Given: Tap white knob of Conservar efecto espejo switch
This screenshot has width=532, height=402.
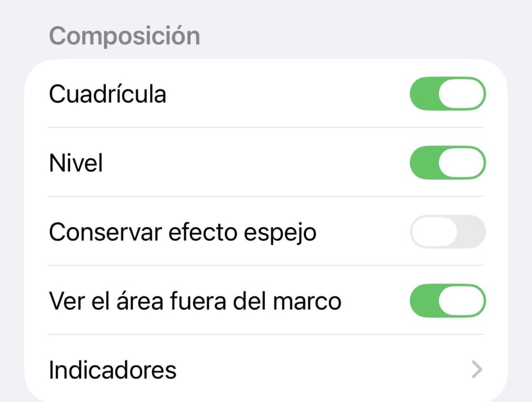Looking at the screenshot, I should (x=434, y=231).
